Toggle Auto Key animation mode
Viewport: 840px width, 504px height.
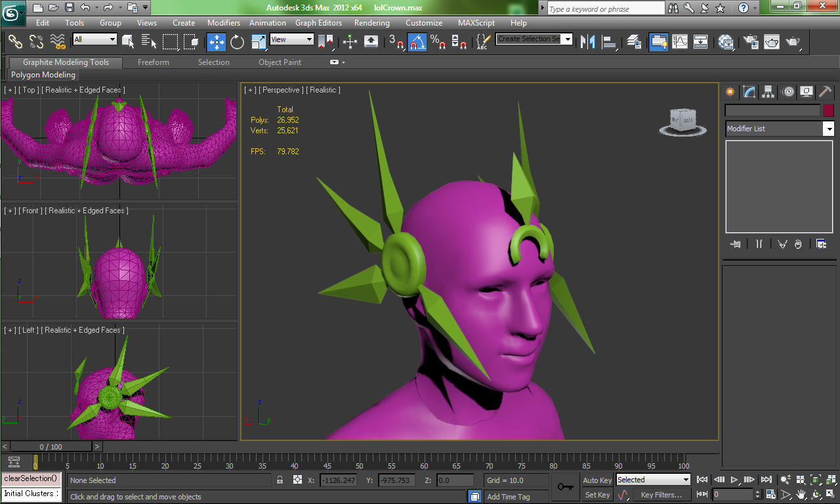point(597,480)
